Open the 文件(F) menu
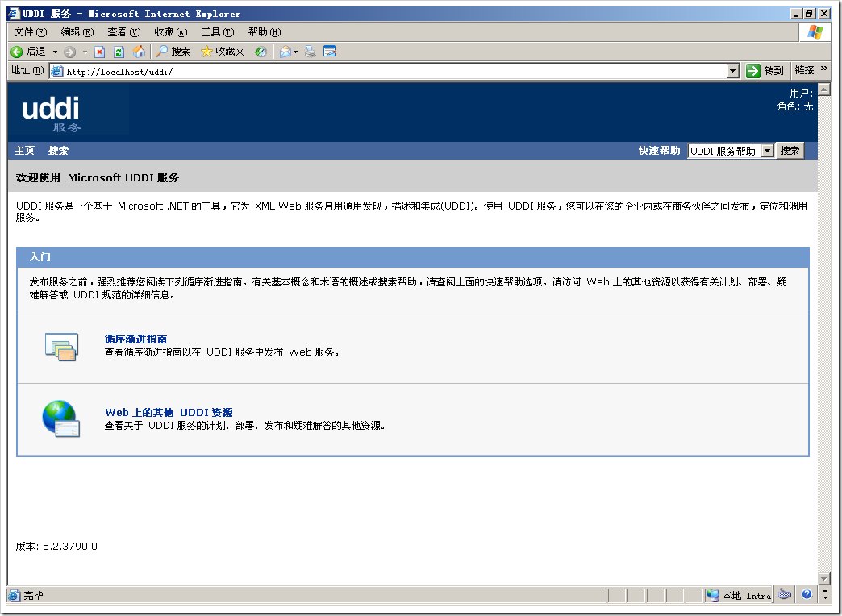The image size is (842, 616). click(31, 32)
